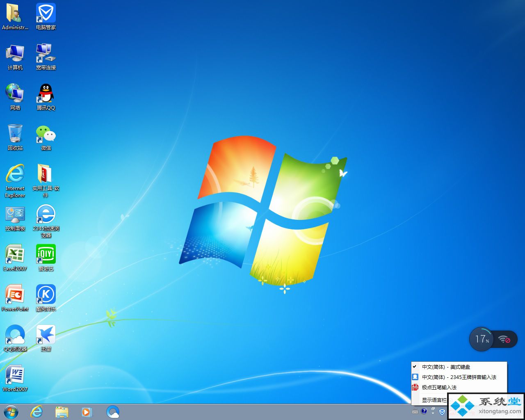Open the Windows Start orb
The height and width of the screenshot is (420, 525).
click(x=11, y=412)
